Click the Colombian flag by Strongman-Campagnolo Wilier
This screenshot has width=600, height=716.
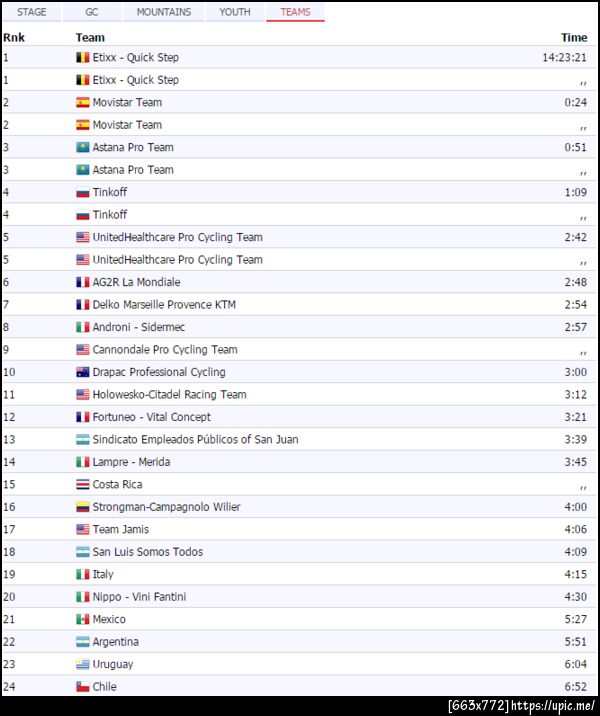click(x=83, y=507)
